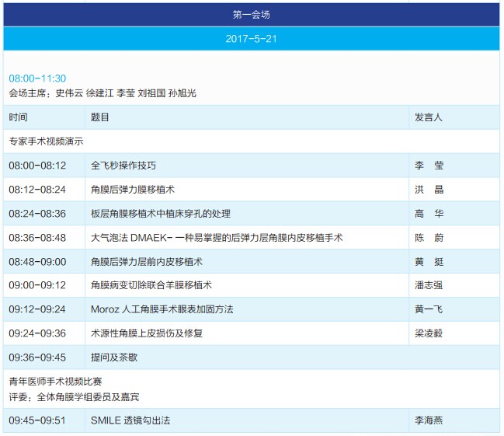Click speaker name 李海燕
The width and height of the screenshot is (504, 436).
click(429, 420)
